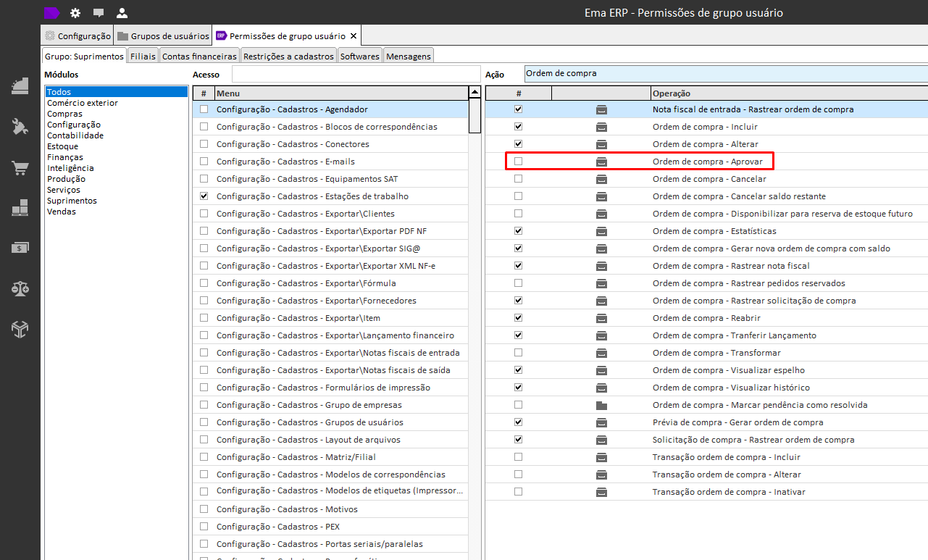Open the settings gear in top bar
The height and width of the screenshot is (560, 928).
tap(75, 13)
